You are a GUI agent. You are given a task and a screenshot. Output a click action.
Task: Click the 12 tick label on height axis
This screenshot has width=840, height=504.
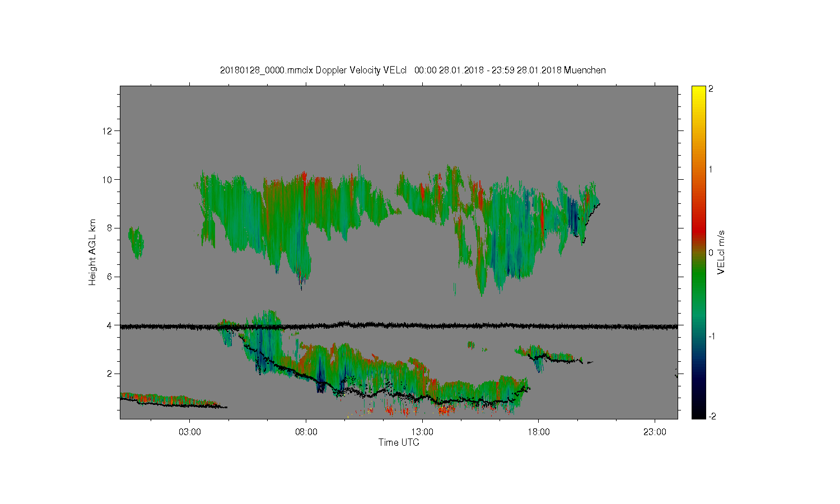tap(108, 131)
